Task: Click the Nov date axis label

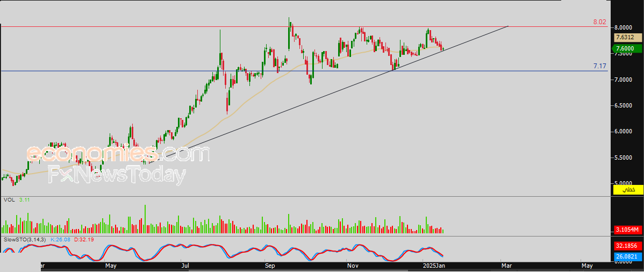Action: click(x=352, y=266)
